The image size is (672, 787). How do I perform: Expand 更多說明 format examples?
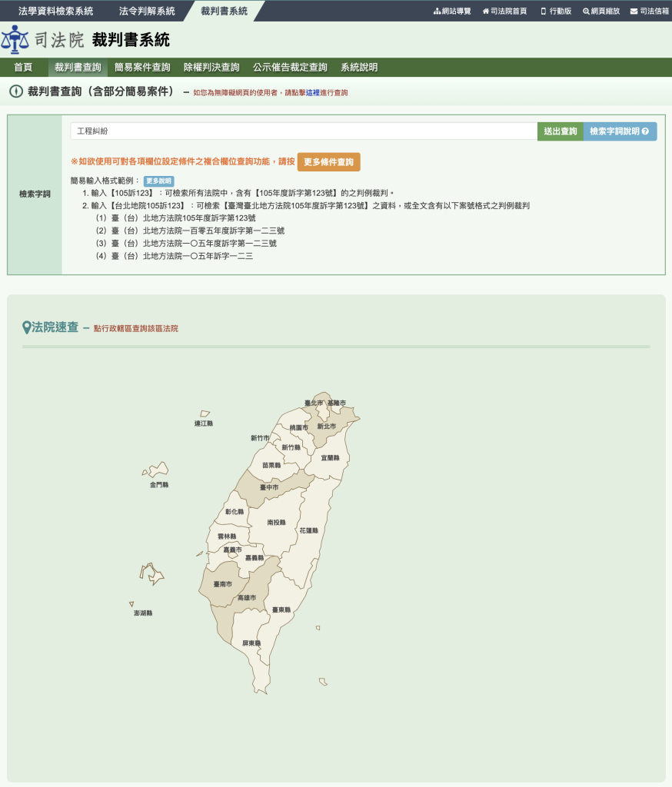[x=159, y=181]
